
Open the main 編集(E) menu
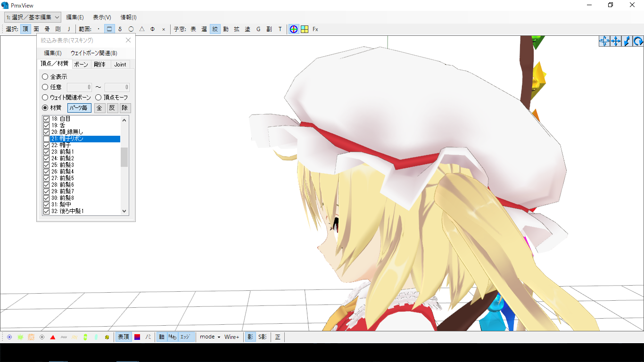[x=75, y=17]
